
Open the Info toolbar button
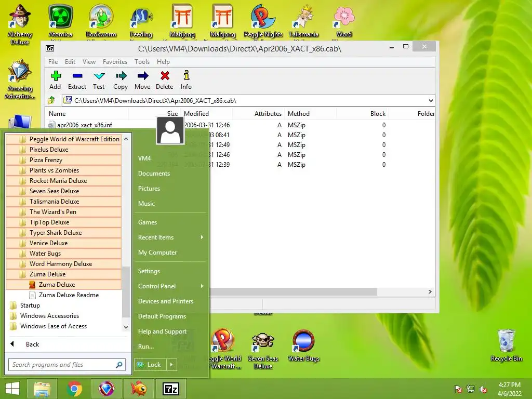coord(186,81)
